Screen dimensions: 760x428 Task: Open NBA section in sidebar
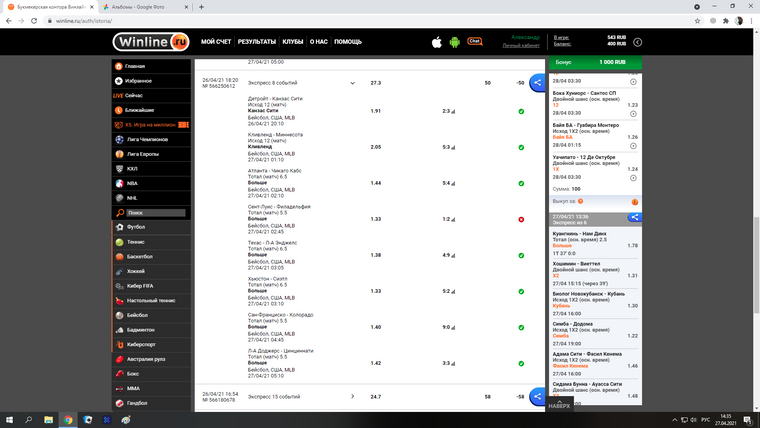click(151, 183)
